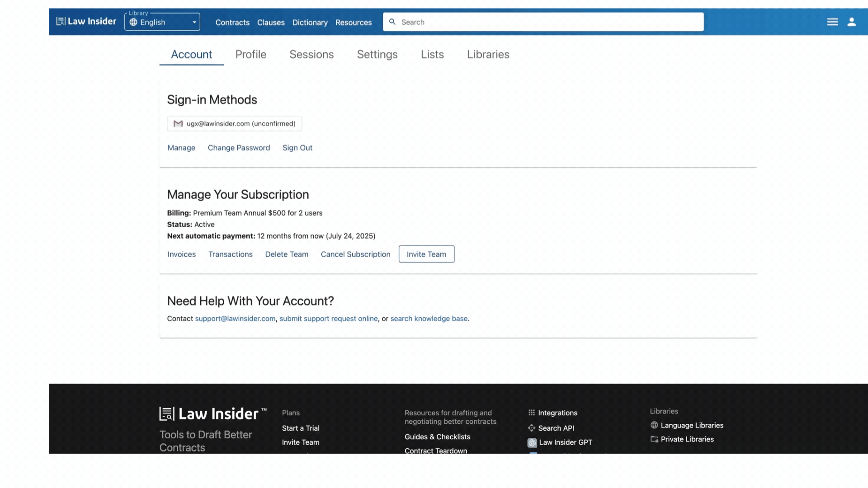
Task: Open the Transactions link
Action: pyautogui.click(x=231, y=254)
